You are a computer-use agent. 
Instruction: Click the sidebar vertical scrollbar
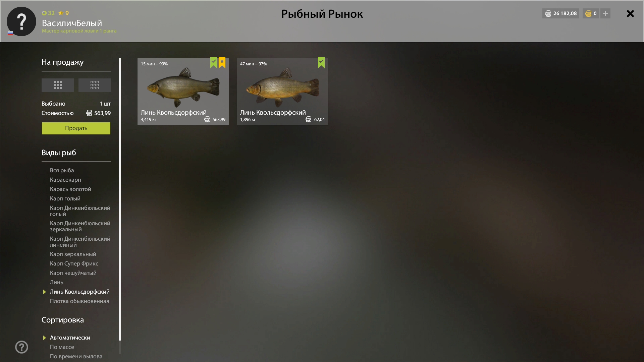tap(120, 199)
